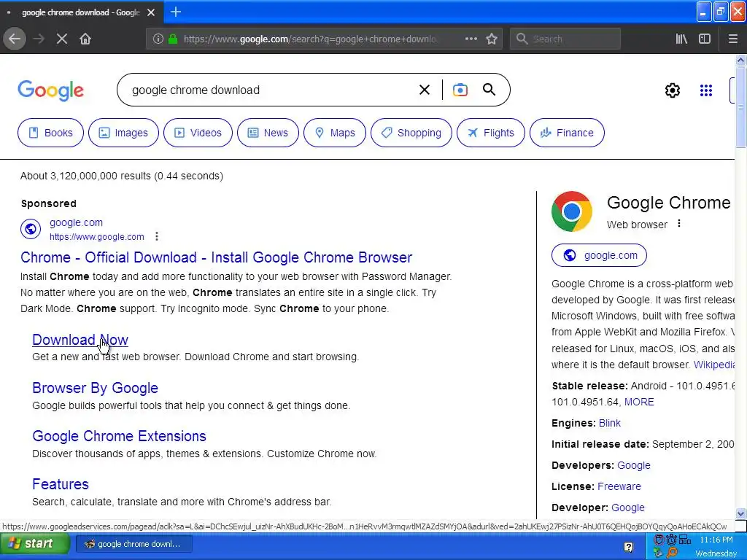Viewport: 747px width, 560px height.
Task: Click MORE link for stable release
Action: 639,402
